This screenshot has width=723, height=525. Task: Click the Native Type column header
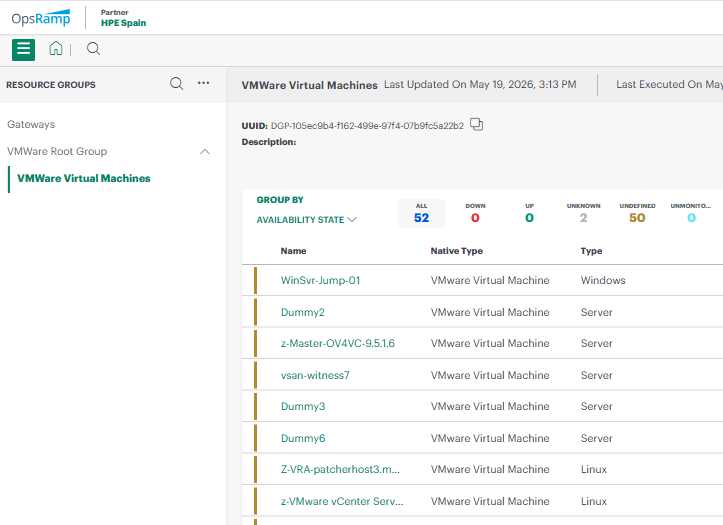456,251
